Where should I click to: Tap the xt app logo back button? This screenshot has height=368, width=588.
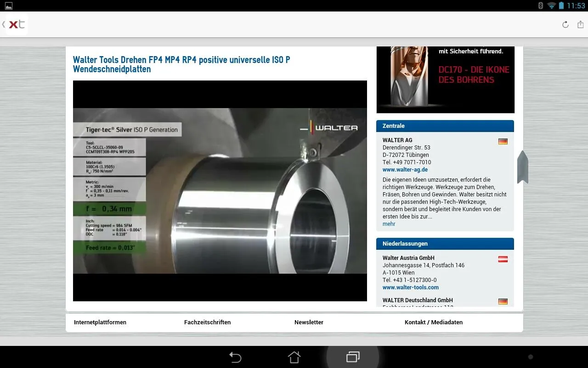(15, 24)
